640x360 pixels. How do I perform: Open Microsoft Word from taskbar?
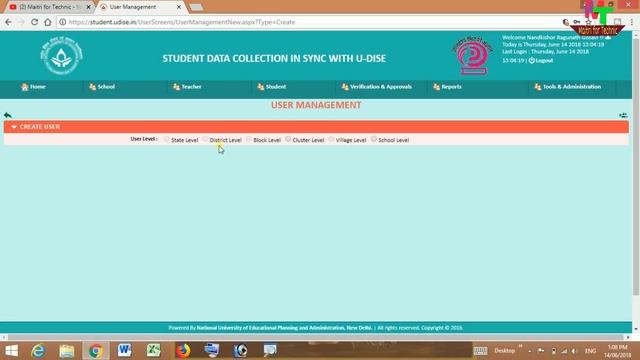coord(124,351)
